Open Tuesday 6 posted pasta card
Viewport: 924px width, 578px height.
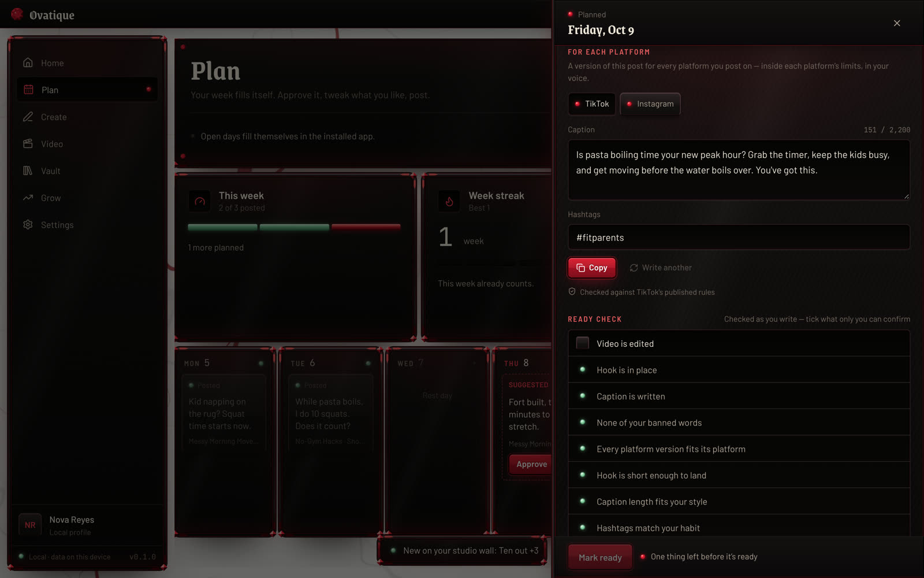(331, 413)
